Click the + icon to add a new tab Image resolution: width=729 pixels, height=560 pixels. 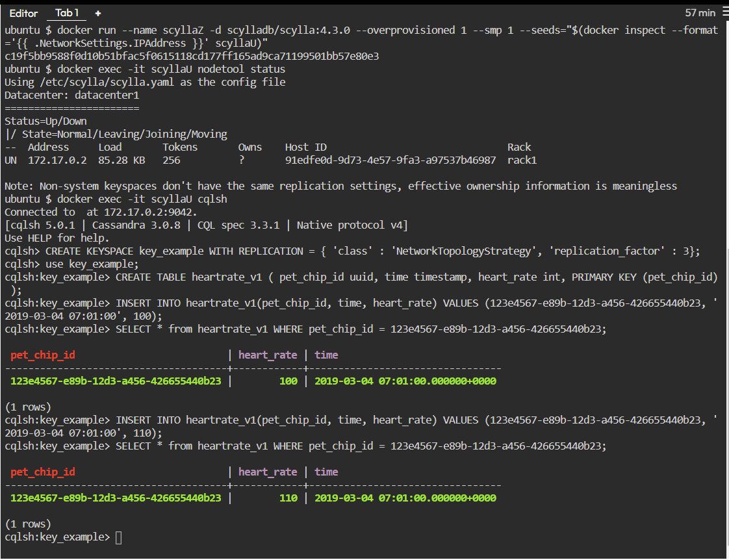click(97, 13)
